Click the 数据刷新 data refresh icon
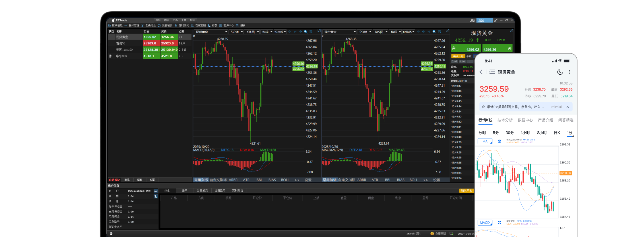The width and height of the screenshot is (644, 237). 159,26
